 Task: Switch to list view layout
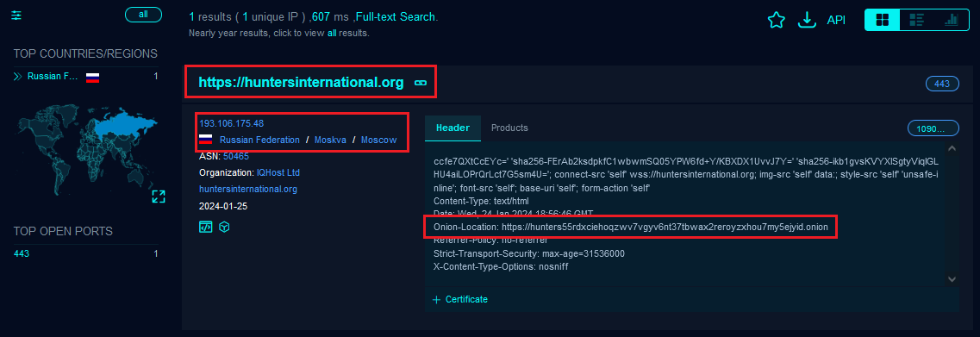[x=917, y=20]
